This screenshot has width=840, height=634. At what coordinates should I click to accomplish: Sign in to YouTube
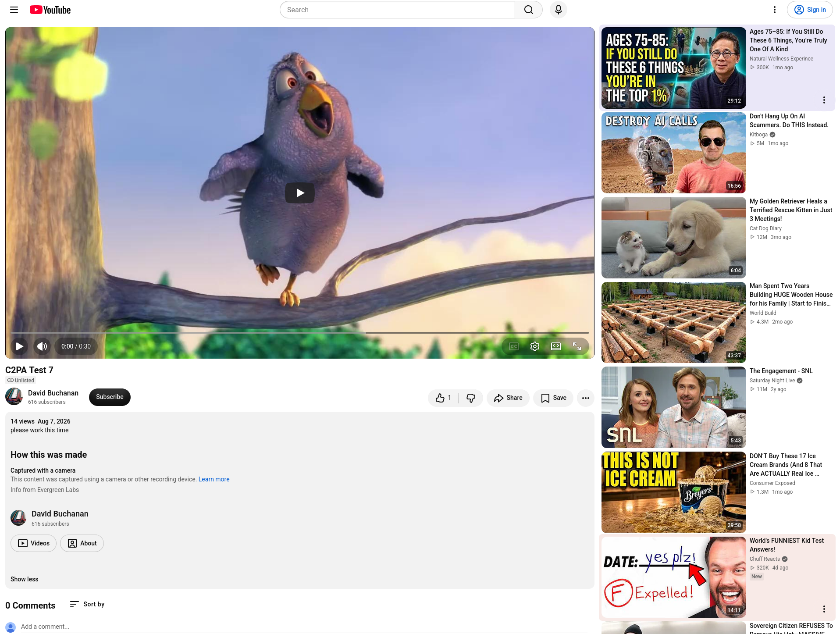tap(810, 10)
